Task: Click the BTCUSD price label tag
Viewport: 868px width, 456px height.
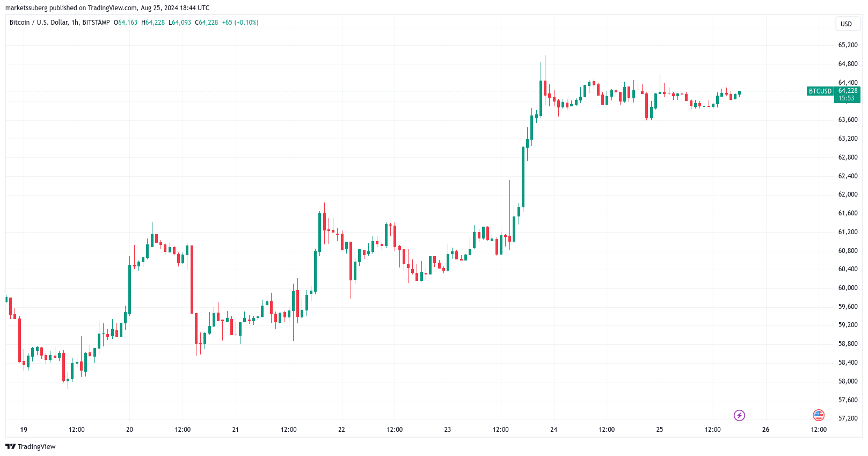Action: tap(820, 91)
